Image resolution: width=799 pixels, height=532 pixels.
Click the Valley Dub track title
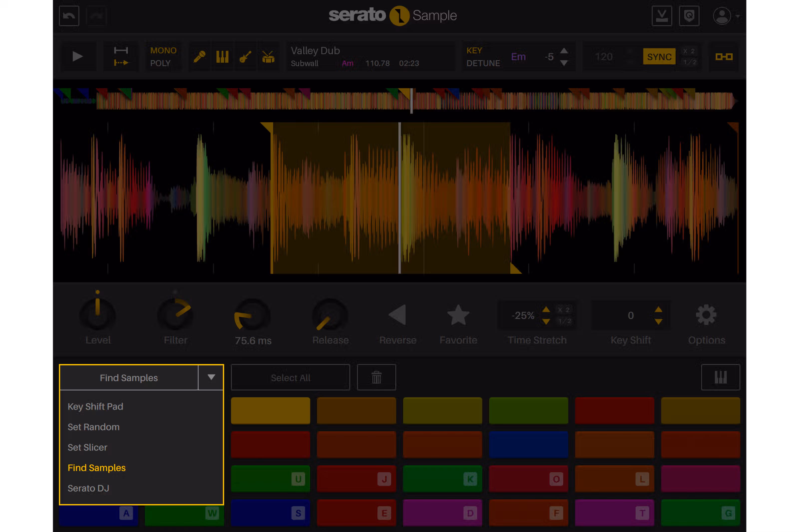click(x=315, y=51)
